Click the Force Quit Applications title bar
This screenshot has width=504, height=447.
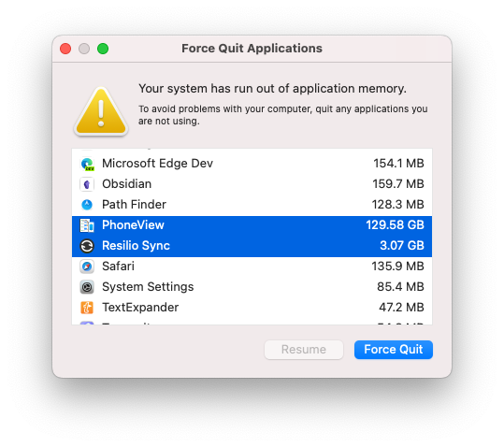click(x=252, y=49)
